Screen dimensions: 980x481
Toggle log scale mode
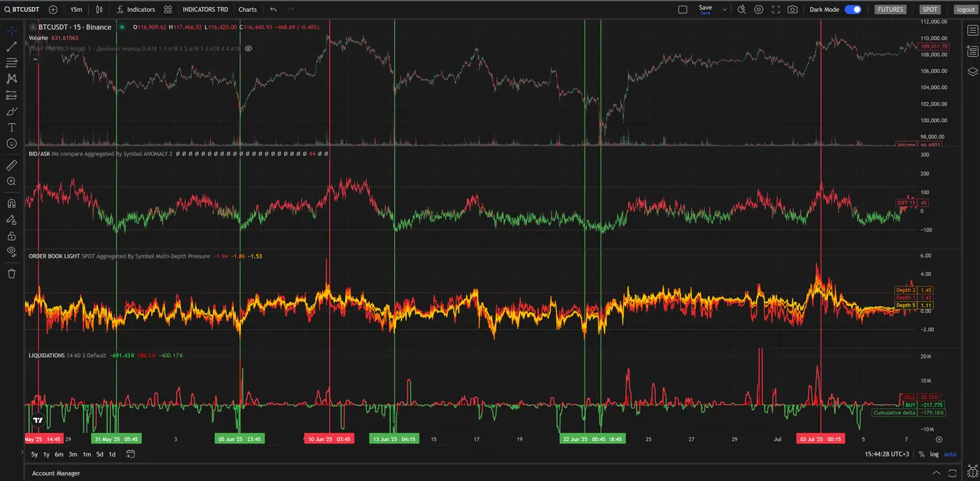click(934, 454)
